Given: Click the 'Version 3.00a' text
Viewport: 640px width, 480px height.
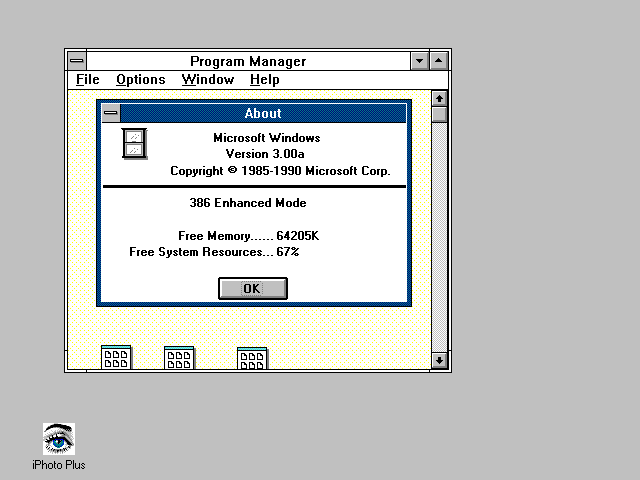Looking at the screenshot, I should [265, 154].
